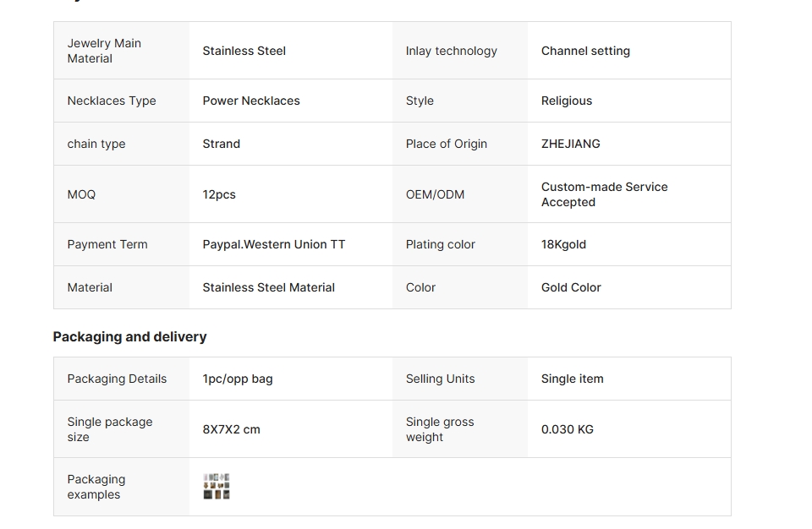Click the 'Single item' selling units value
This screenshot has height=529, width=812.
pos(573,379)
